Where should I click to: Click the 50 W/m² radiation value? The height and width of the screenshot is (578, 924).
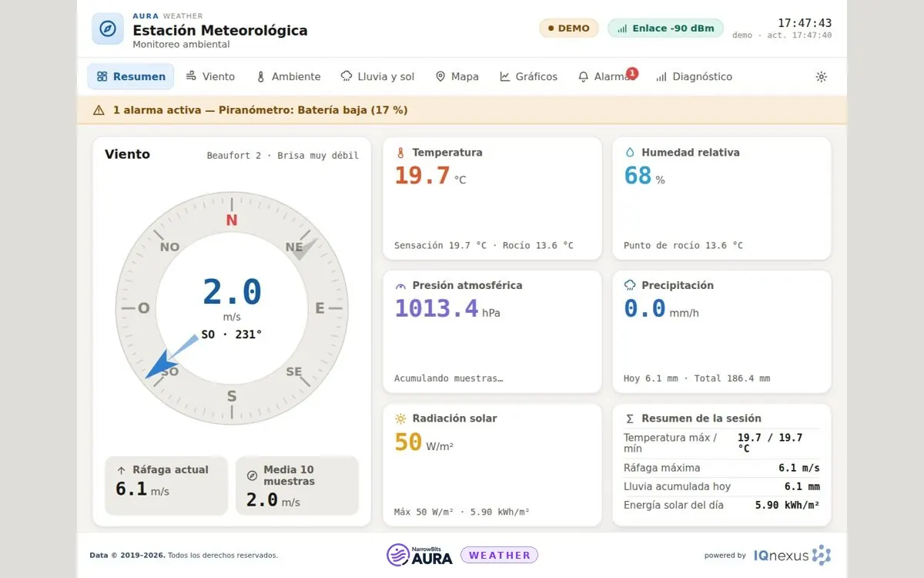pos(423,442)
